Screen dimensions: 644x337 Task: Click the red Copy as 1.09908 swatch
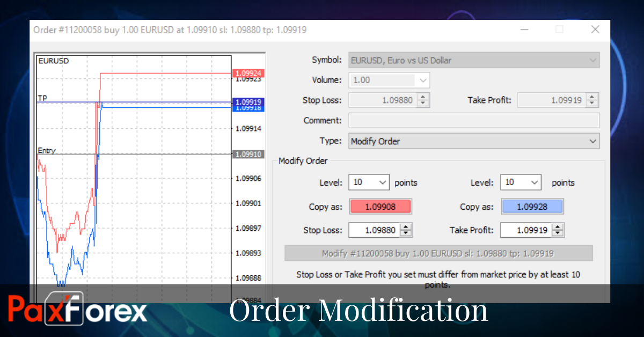pos(380,206)
